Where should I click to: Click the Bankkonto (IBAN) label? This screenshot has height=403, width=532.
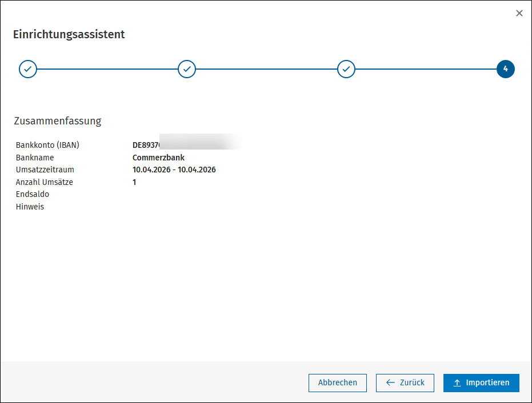point(47,145)
